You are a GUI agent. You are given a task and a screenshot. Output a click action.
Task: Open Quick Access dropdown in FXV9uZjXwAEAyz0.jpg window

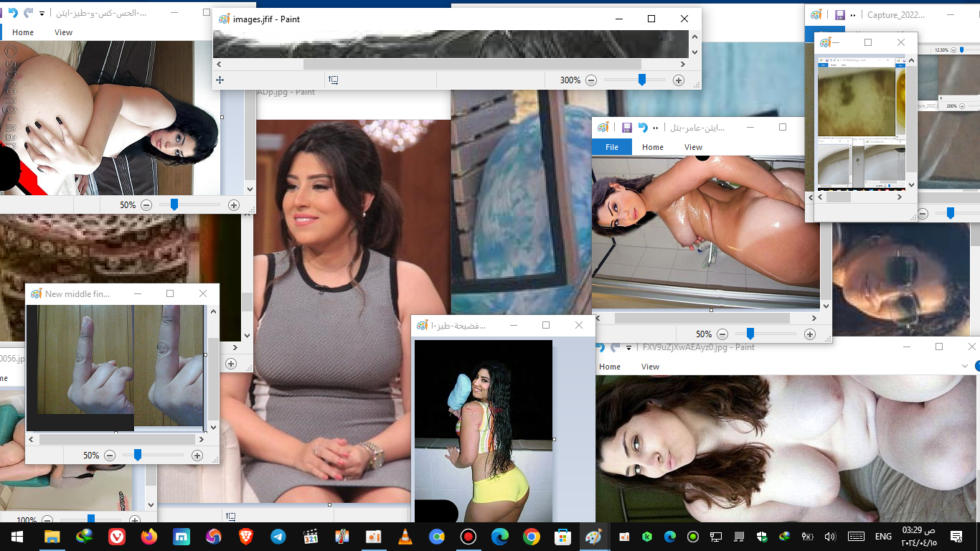pyautogui.click(x=629, y=347)
